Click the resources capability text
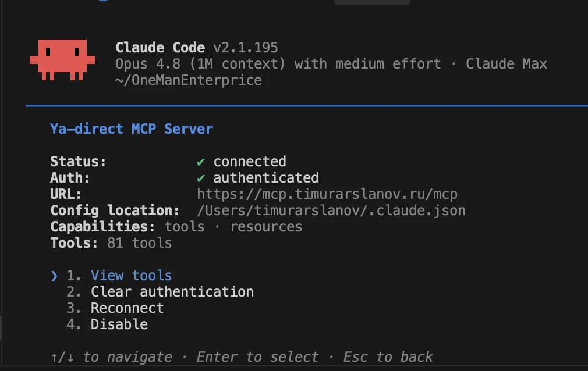Screen dimensions: 588x371 point(266,227)
